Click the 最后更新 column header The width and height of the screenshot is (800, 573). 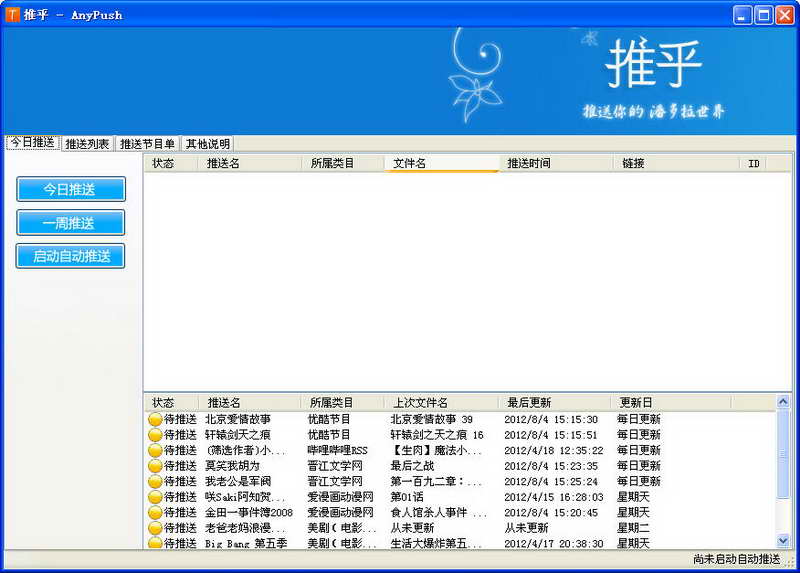click(555, 403)
